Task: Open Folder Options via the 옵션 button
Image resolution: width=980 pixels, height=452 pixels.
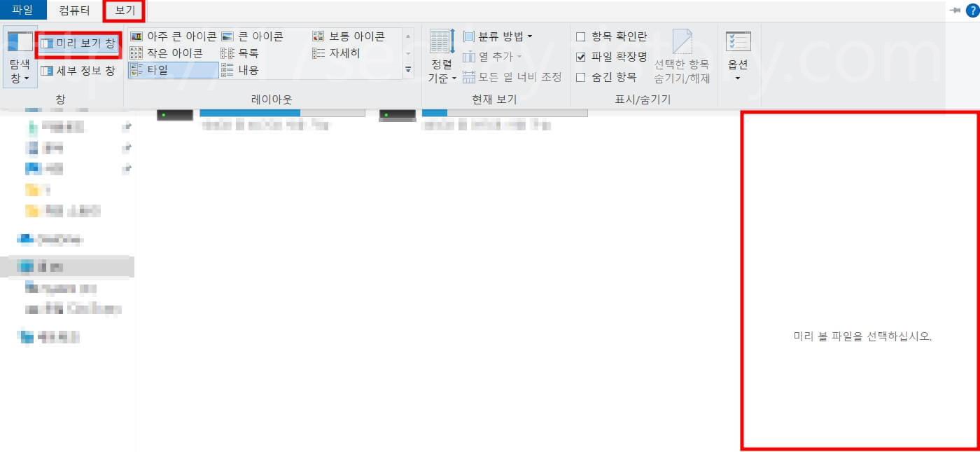Action: pos(737,56)
